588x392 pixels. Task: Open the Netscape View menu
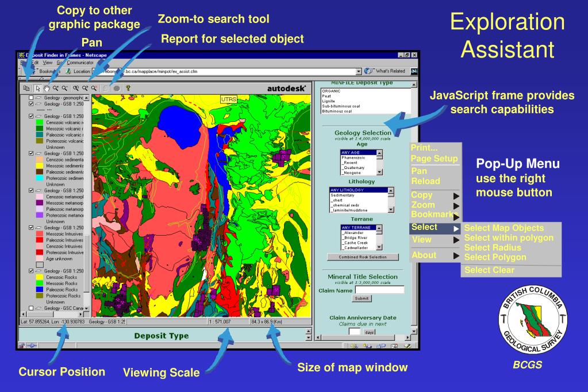pyautogui.click(x=48, y=63)
